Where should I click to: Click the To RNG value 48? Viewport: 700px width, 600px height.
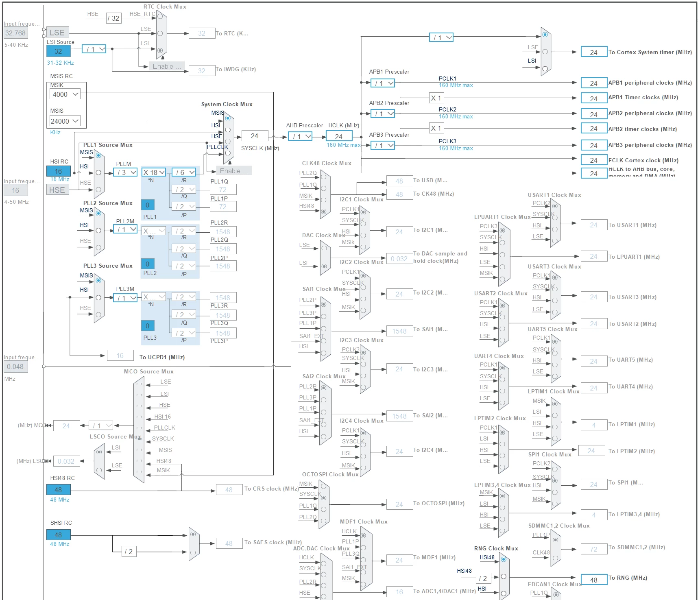(594, 580)
